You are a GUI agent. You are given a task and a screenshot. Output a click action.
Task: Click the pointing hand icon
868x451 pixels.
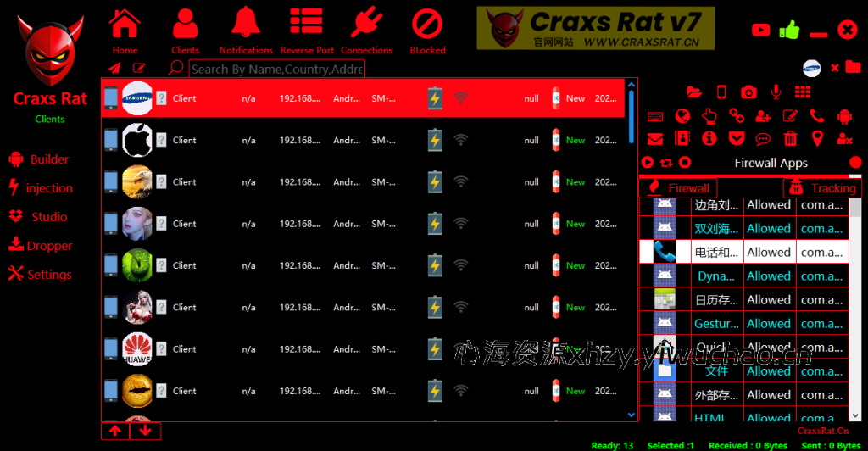point(709,115)
